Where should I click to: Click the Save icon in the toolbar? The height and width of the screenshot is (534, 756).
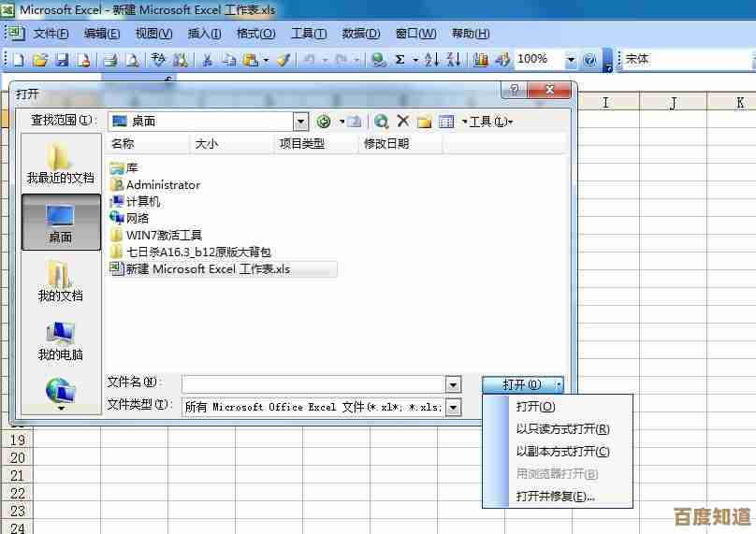click(62, 60)
